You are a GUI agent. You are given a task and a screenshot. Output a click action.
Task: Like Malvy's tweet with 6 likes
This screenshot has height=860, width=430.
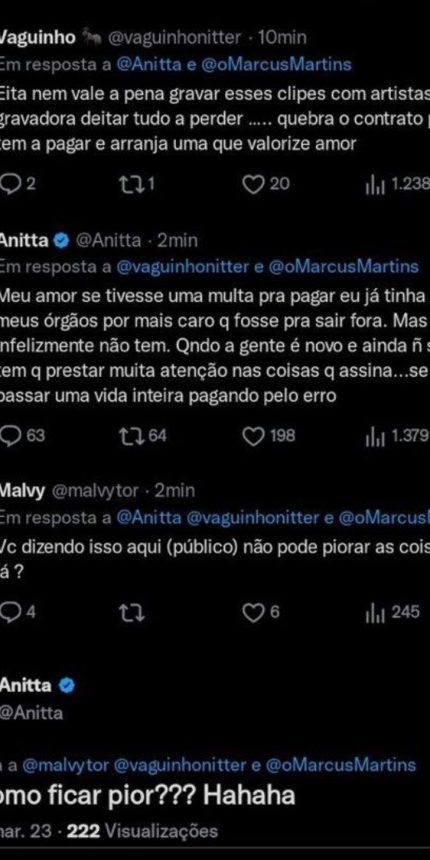(x=253, y=613)
